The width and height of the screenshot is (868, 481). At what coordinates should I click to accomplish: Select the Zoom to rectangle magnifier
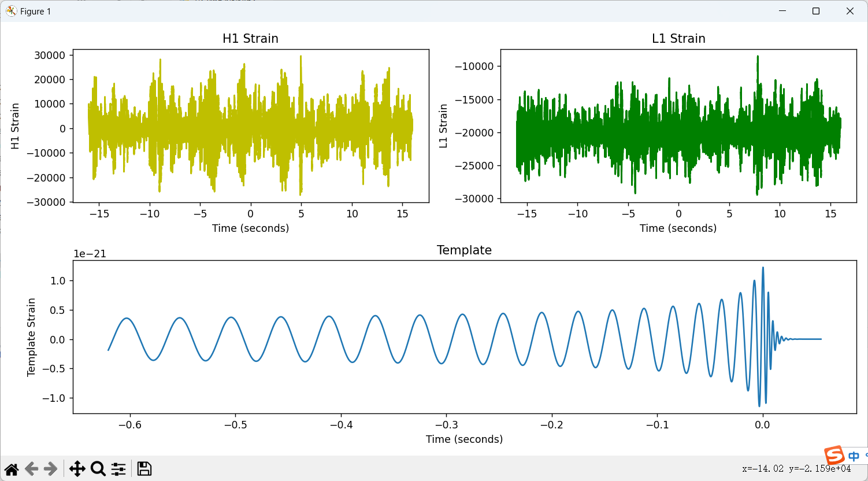pos(98,469)
